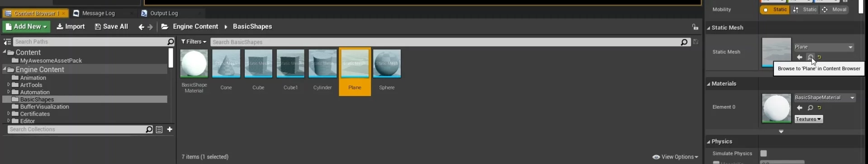
Task: Click the collections view options icon
Action: [159, 130]
